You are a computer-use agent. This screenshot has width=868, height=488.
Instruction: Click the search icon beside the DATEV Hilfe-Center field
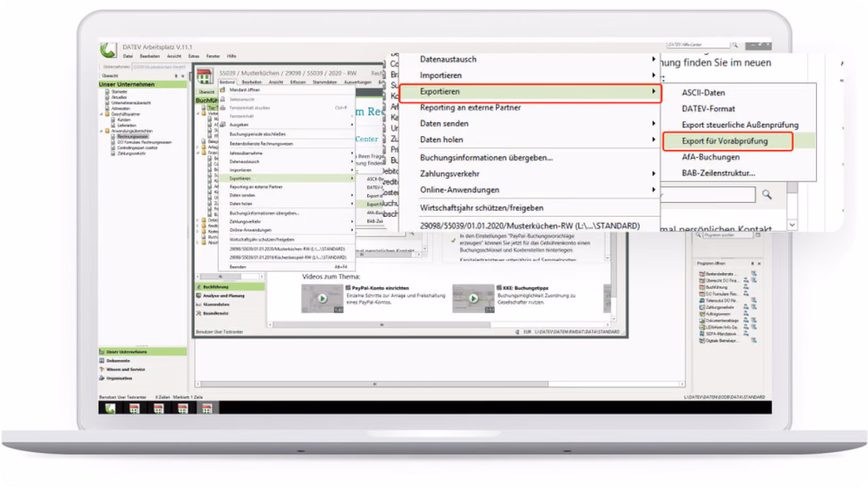(735, 45)
